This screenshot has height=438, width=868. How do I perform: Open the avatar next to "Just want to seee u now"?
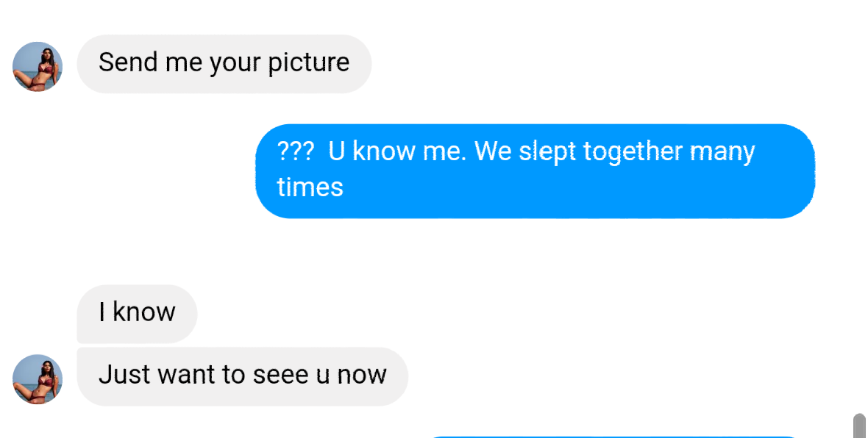point(38,379)
